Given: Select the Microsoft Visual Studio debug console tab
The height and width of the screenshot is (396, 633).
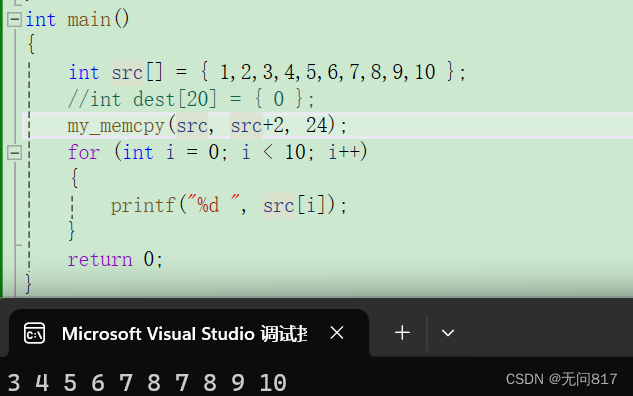Looking at the screenshot, I should [189, 333].
